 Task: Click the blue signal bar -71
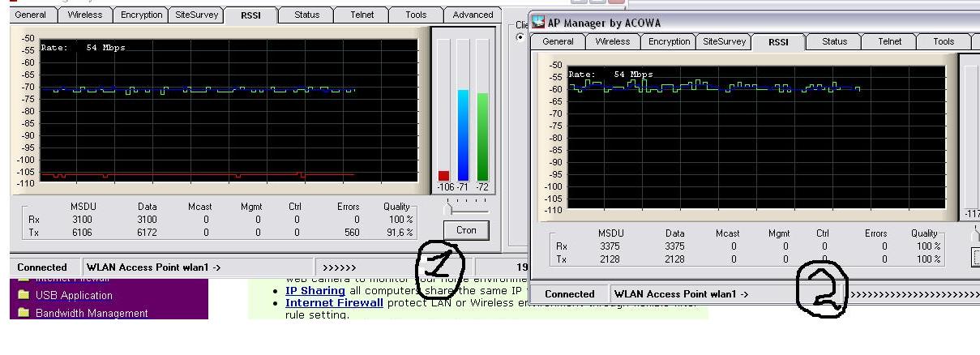[x=463, y=135]
